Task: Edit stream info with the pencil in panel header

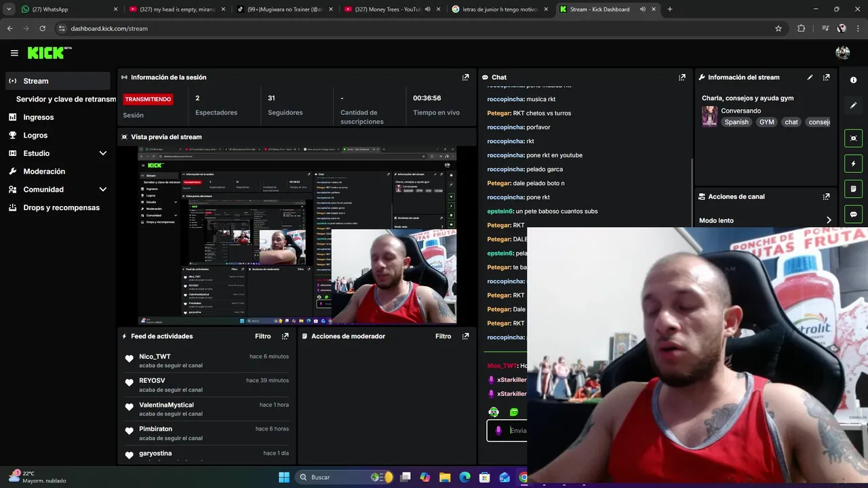Action: (x=810, y=77)
